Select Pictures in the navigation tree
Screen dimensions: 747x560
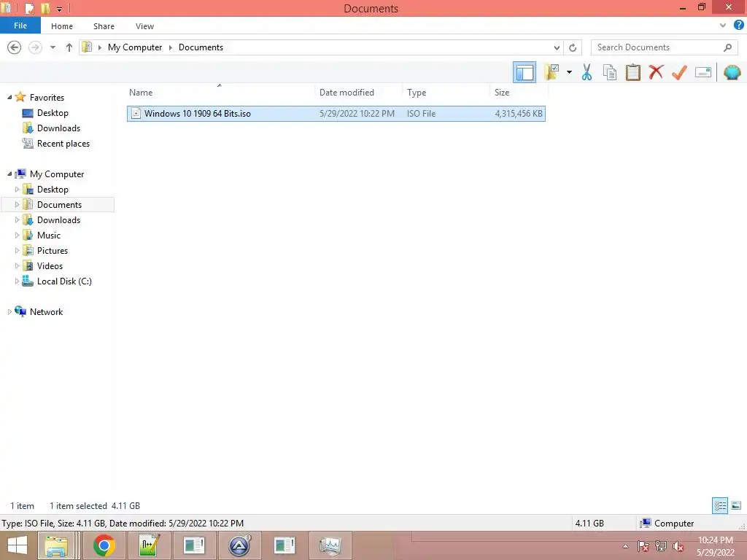[x=53, y=251]
